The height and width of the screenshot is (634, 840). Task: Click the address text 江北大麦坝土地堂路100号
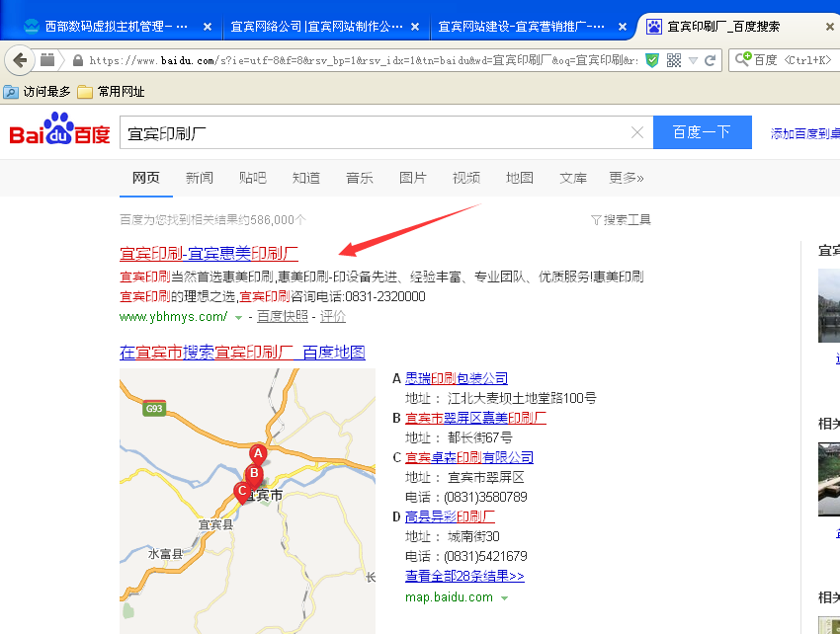pos(523,398)
